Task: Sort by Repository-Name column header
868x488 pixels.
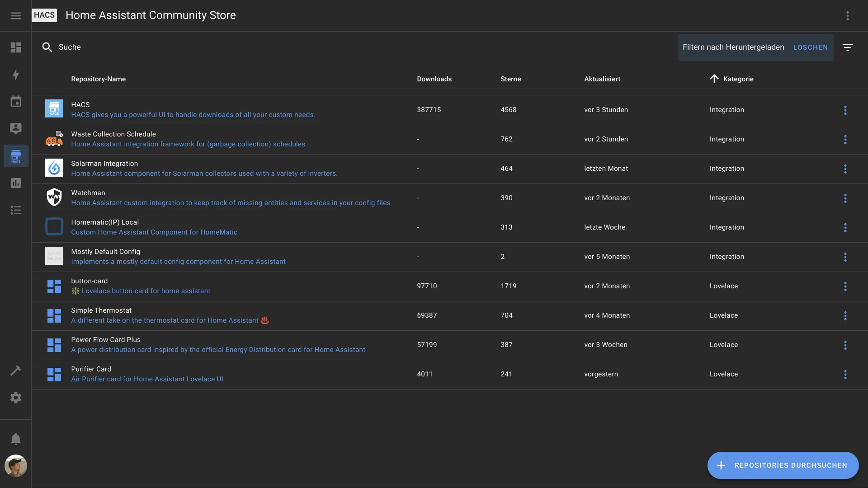Action: [x=98, y=79]
